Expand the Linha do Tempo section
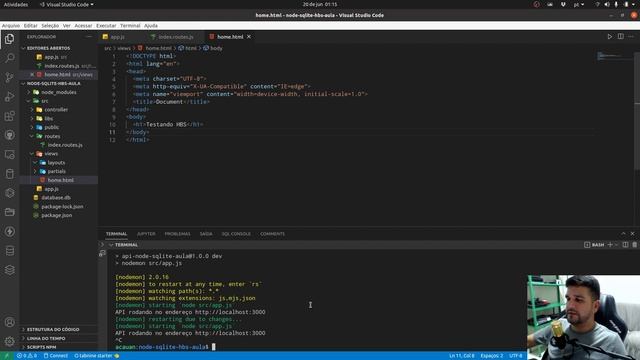Screen dimensions: 640x360 [x=59, y=338]
